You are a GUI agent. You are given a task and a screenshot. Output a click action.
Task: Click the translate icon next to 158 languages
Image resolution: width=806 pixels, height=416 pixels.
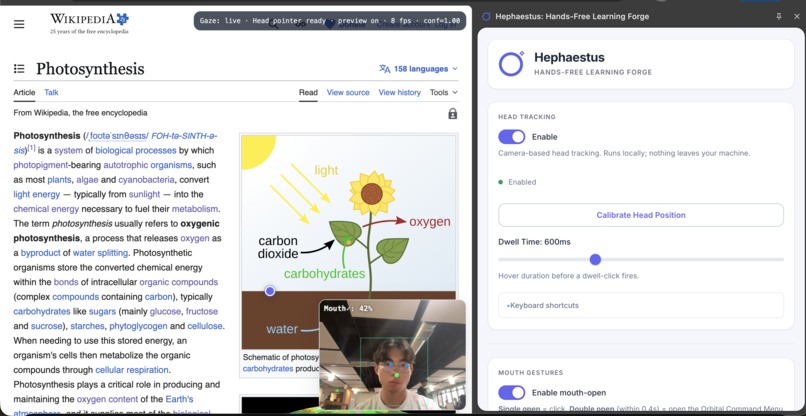pyautogui.click(x=384, y=69)
